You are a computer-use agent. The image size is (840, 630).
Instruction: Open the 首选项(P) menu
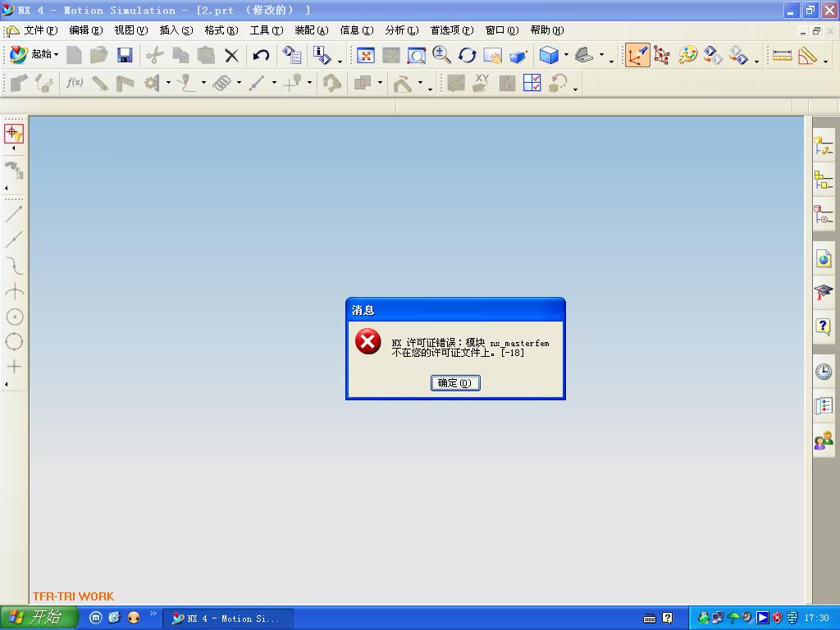click(x=452, y=30)
